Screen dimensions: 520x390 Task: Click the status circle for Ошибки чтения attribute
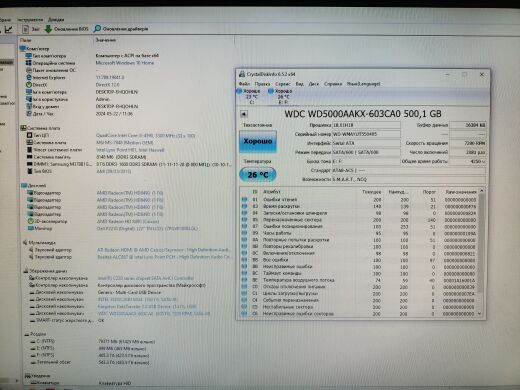[244, 199]
